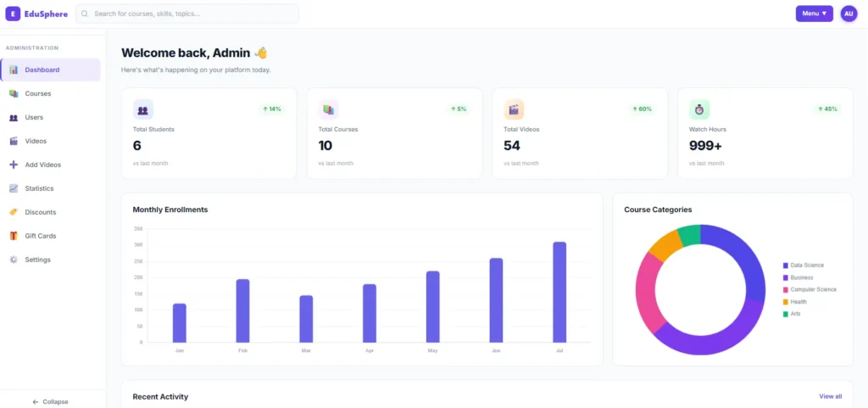The image size is (868, 408).
Task: Open Users page from sidebar
Action: pos(50,117)
